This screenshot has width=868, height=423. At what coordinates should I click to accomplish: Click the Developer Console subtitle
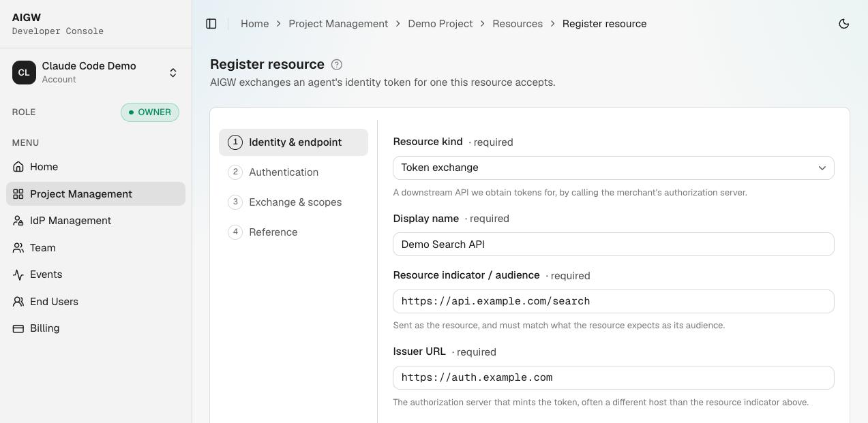(x=58, y=31)
